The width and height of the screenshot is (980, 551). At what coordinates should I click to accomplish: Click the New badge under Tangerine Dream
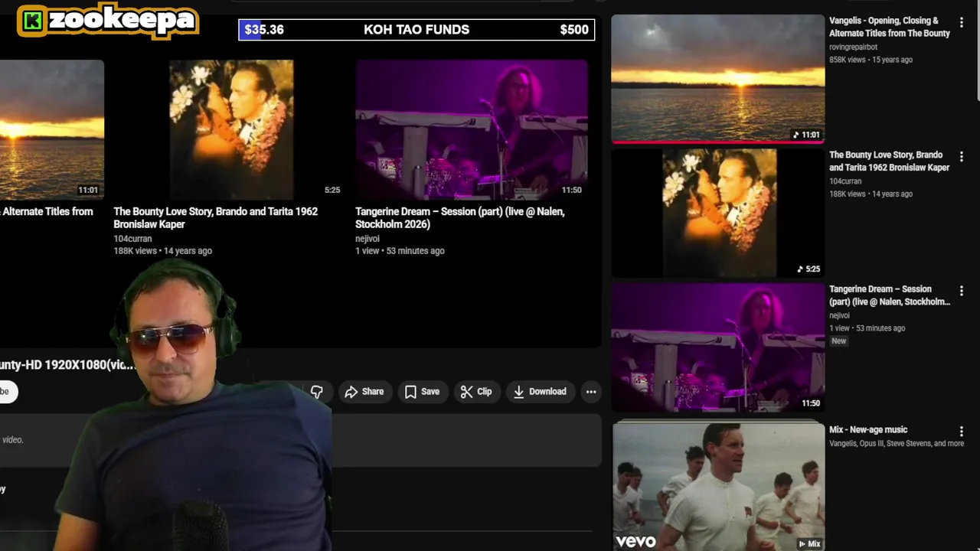click(x=839, y=341)
